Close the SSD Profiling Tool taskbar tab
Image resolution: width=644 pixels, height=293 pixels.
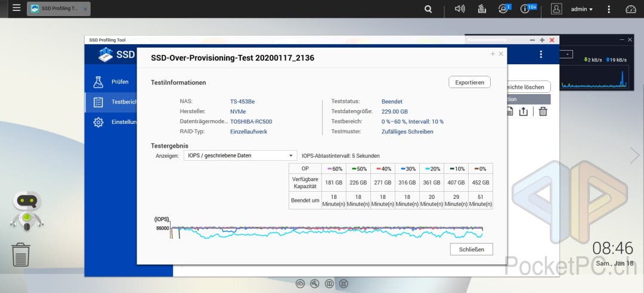tap(85, 9)
